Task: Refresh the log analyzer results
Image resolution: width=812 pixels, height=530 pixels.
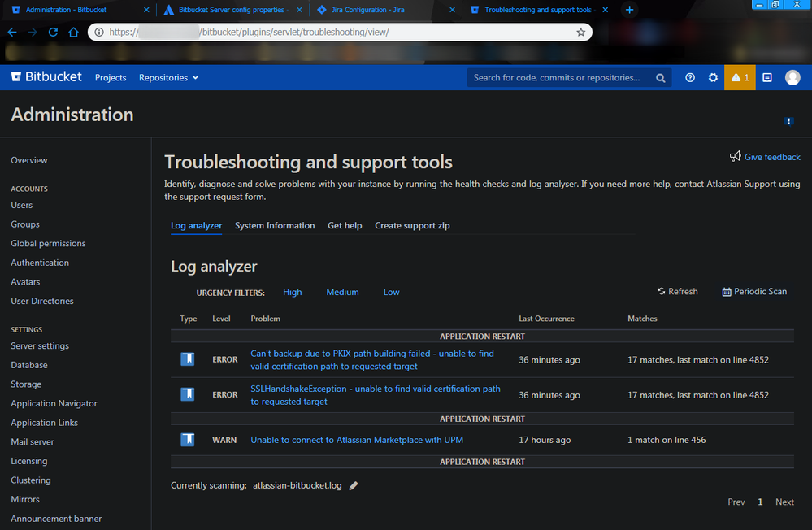Action: [x=677, y=292]
